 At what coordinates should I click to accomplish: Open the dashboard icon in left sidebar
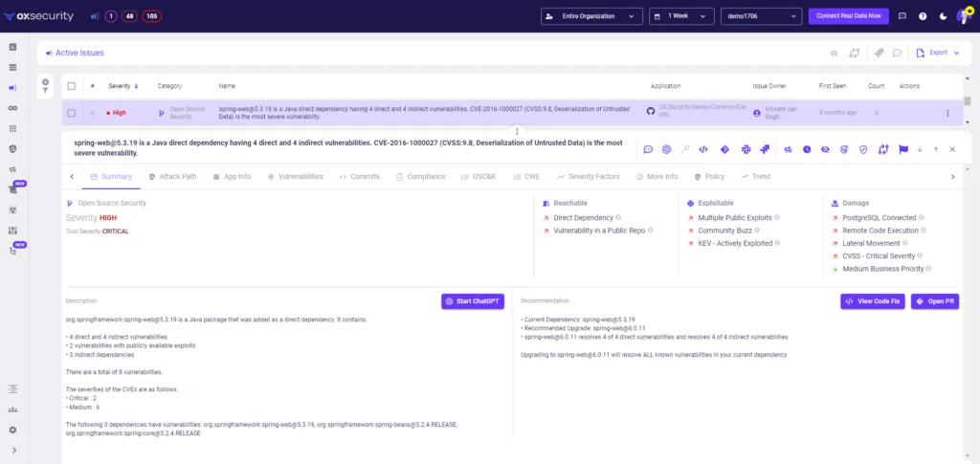click(12, 48)
